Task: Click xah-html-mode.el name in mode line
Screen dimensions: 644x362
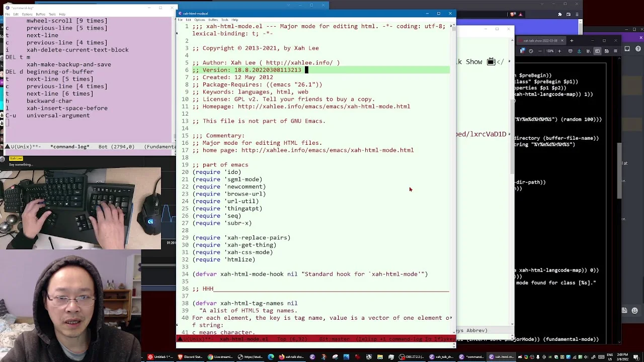Action: [244, 339]
